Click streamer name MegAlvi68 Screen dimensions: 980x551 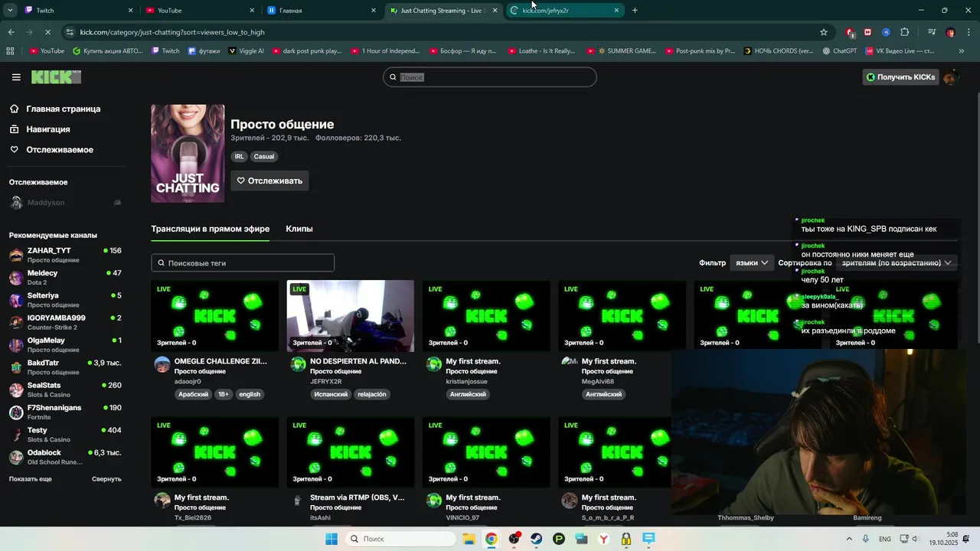tap(598, 382)
